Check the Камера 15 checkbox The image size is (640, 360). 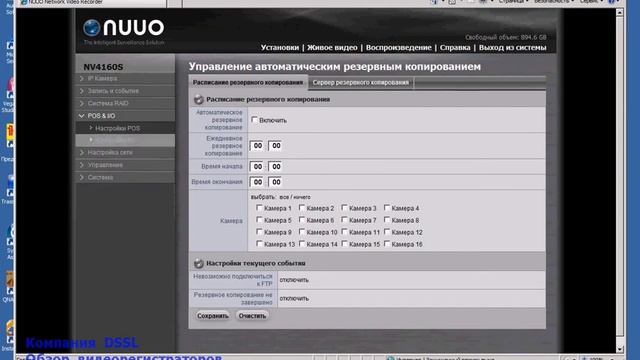coord(344,244)
